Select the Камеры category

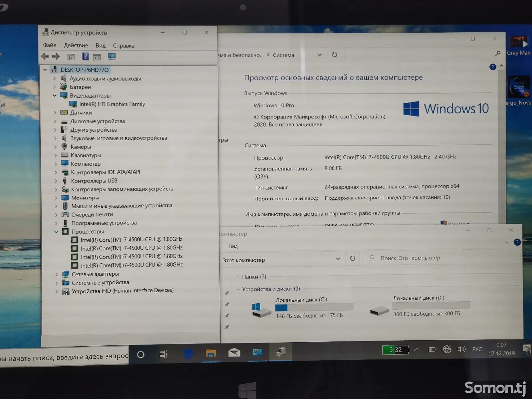81,147
